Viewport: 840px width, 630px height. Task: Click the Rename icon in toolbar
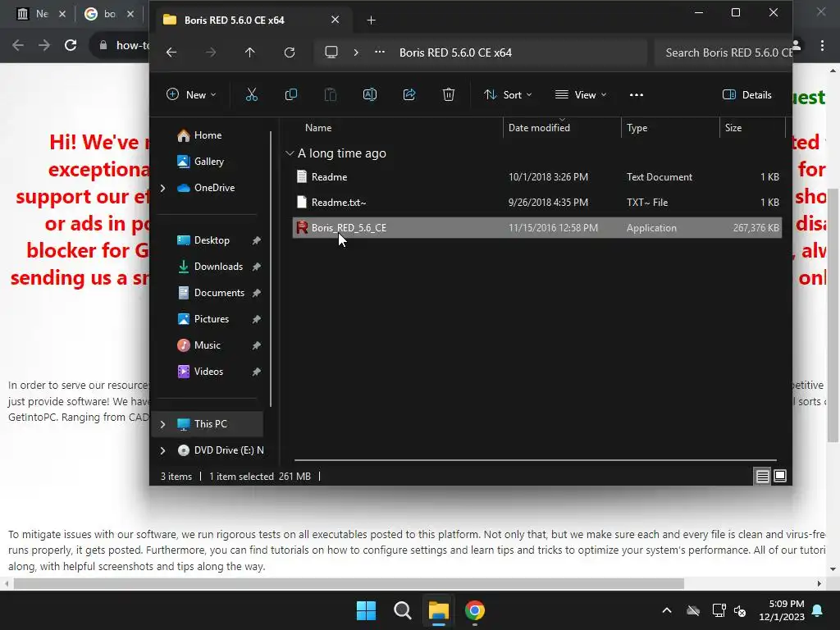pos(370,95)
